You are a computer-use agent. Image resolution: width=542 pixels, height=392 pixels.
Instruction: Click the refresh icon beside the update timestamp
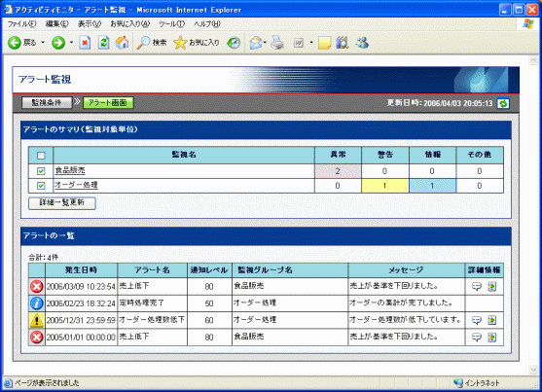(503, 103)
